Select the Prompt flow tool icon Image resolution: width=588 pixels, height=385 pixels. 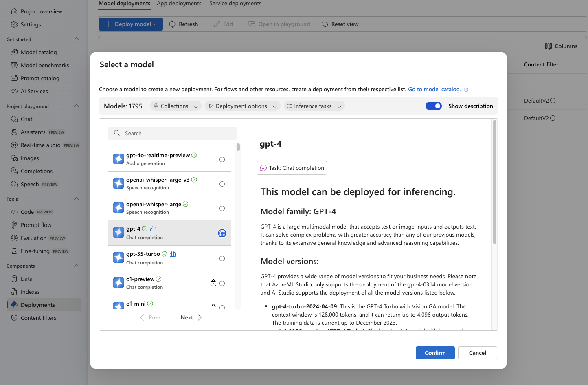pos(13,224)
